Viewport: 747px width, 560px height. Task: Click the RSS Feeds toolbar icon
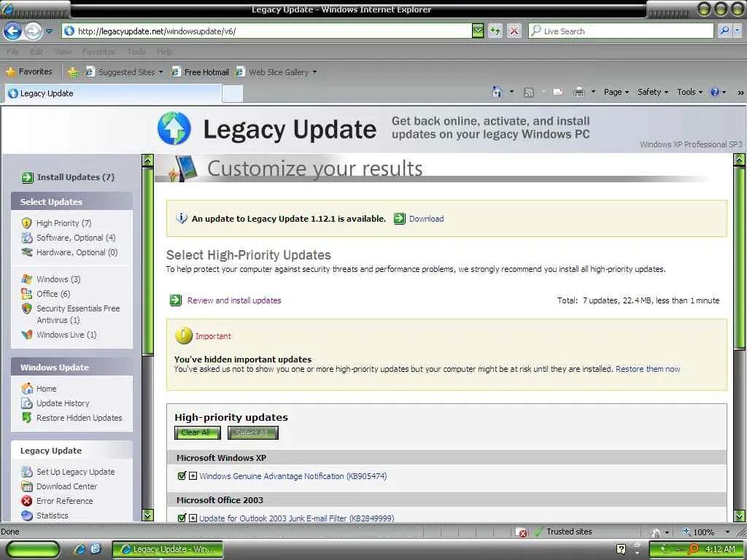coord(528,93)
